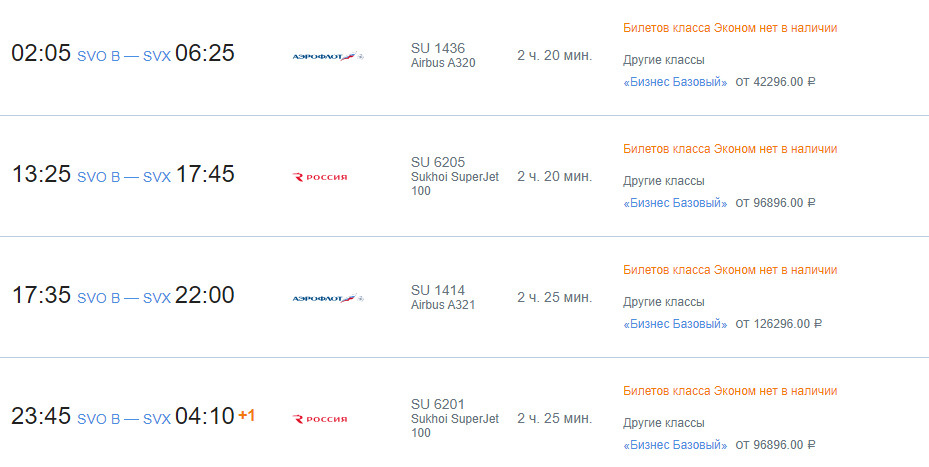Open SVO B — SVX route of 02:05 flight
The width and height of the screenshot is (929, 467).
click(123, 56)
